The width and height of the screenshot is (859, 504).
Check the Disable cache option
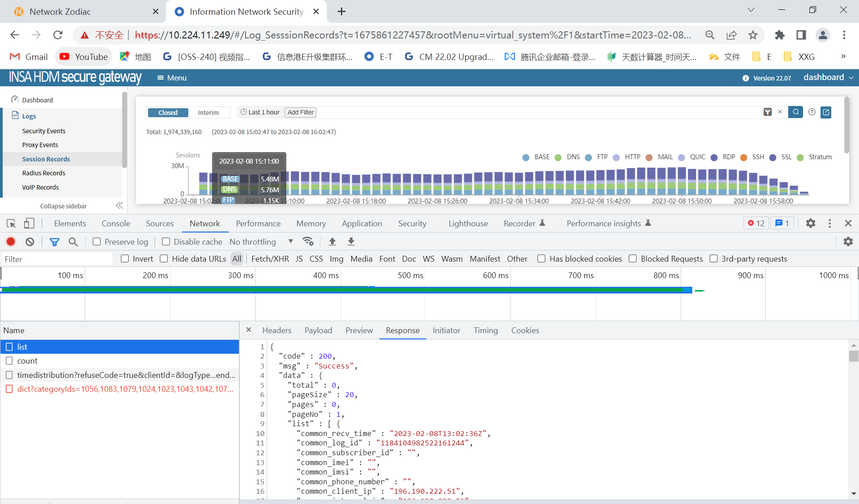tap(166, 241)
